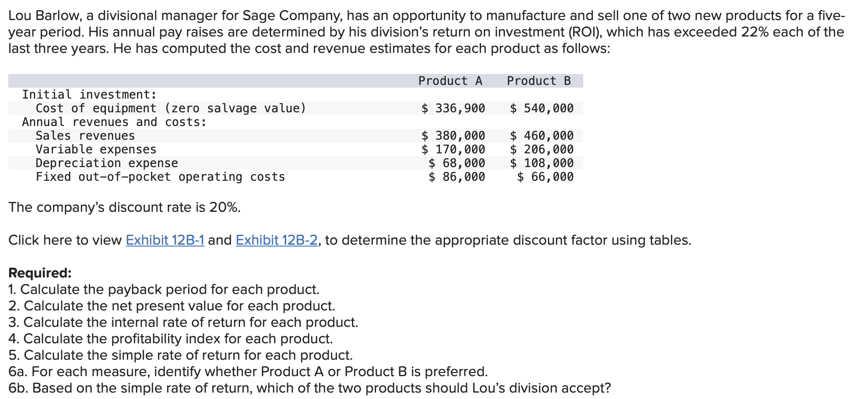Click the Sales revenues row label
Image resolution: width=868 pixels, height=399 pixels.
(85, 136)
